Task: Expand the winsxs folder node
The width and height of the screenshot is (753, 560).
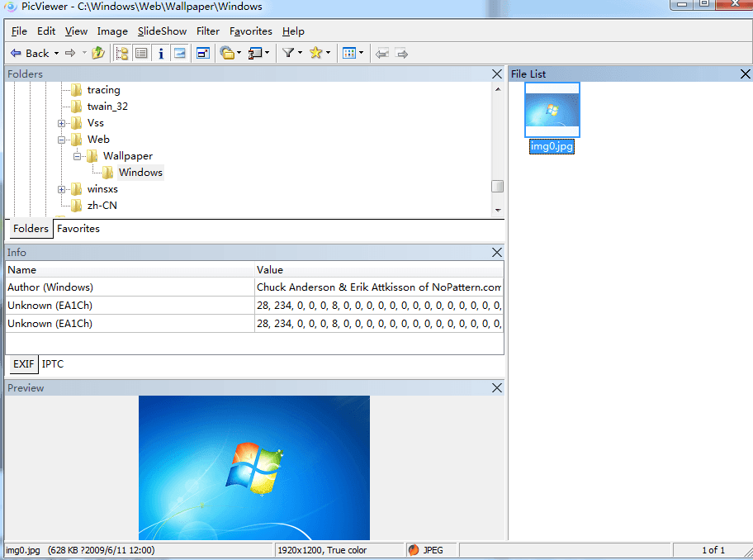Action: (62, 189)
